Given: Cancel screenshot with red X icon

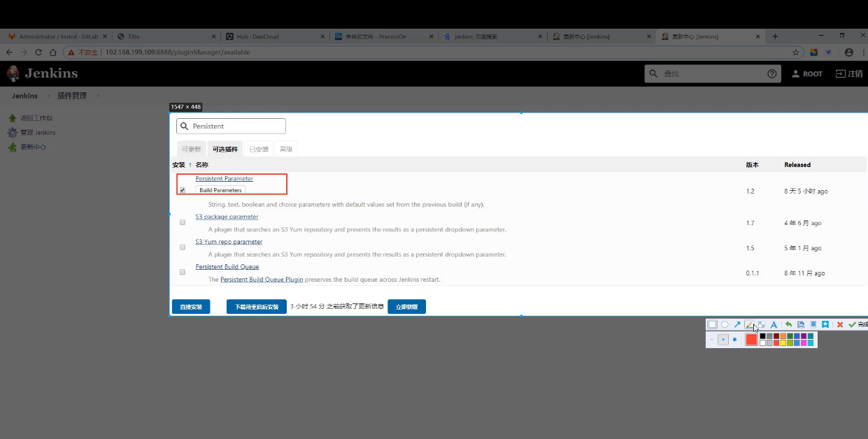Looking at the screenshot, I should pyautogui.click(x=840, y=324).
